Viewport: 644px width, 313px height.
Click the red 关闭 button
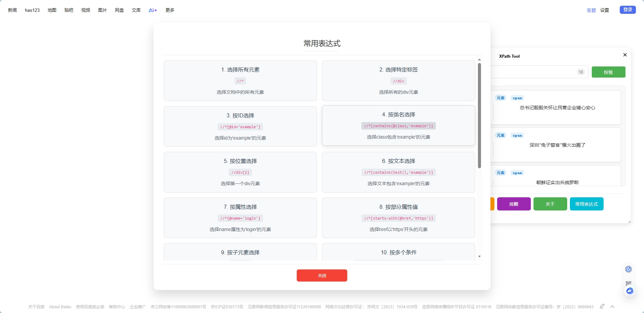(322, 276)
